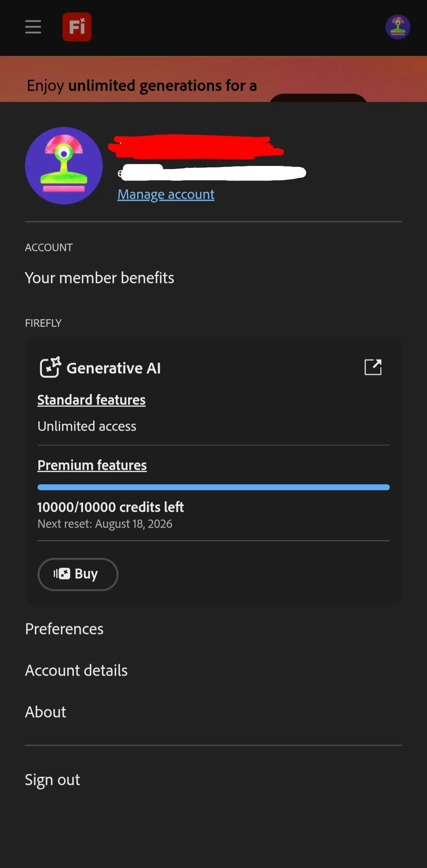Screen dimensions: 427x868
Task: Open Account details
Action: pyautogui.click(x=76, y=670)
